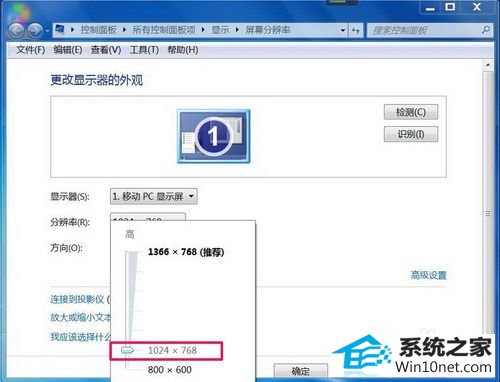Refresh the address bar with the refresh icon
The width and height of the screenshot is (500, 382).
coord(356,31)
